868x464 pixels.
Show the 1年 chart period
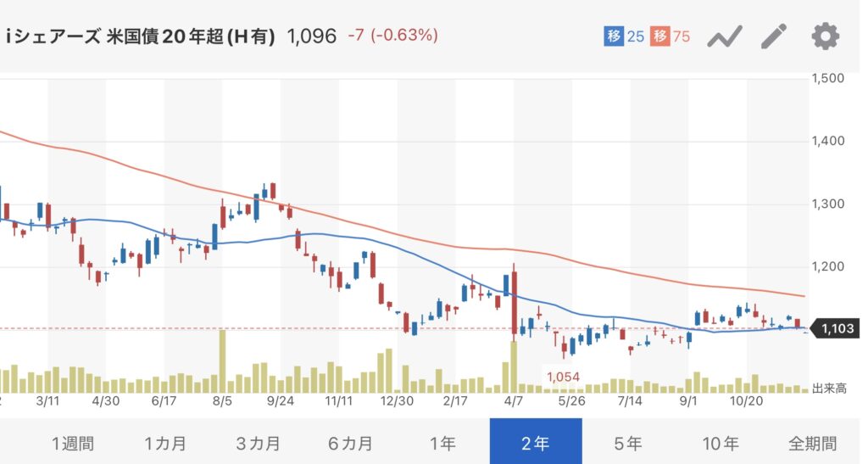click(x=442, y=443)
